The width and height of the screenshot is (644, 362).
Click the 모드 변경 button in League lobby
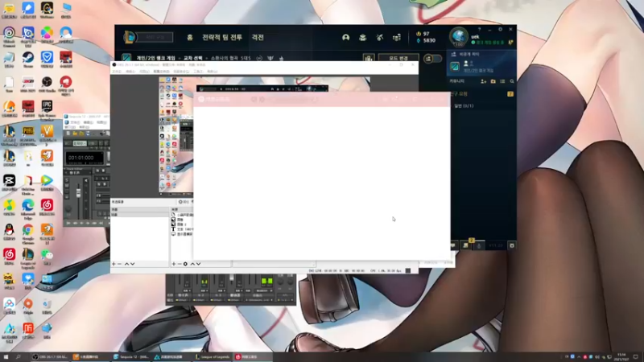[398, 59]
